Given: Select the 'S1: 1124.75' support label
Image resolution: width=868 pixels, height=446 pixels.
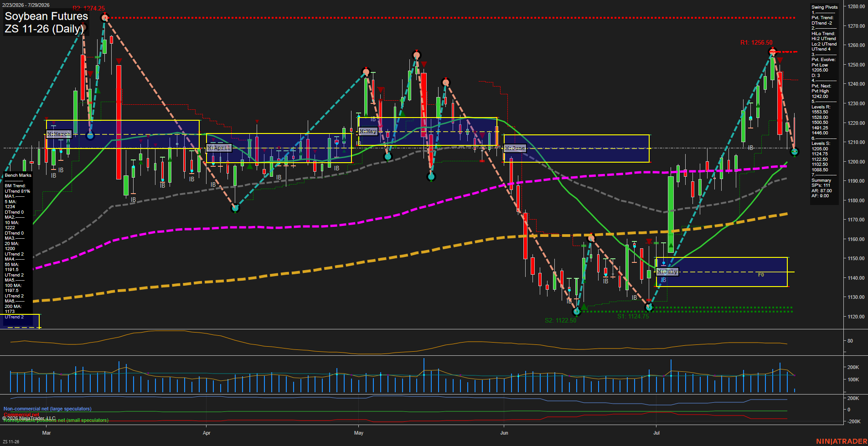Looking at the screenshot, I should point(633,316).
